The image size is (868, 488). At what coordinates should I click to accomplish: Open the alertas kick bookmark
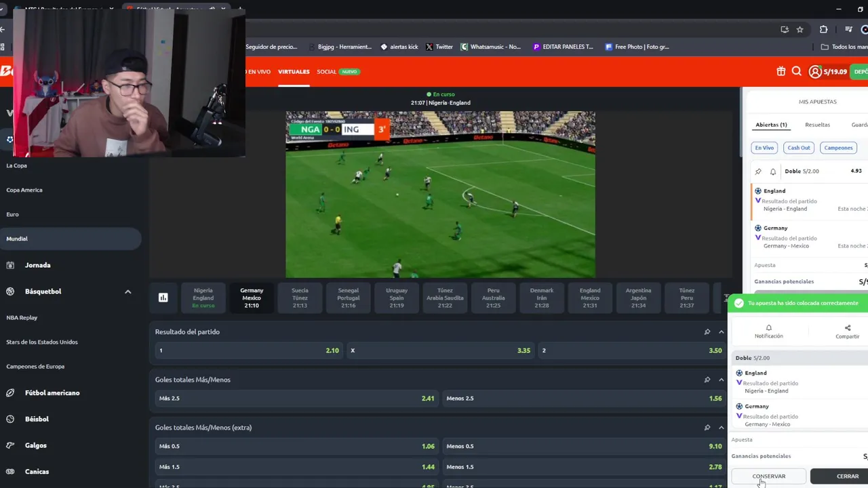[x=399, y=47]
